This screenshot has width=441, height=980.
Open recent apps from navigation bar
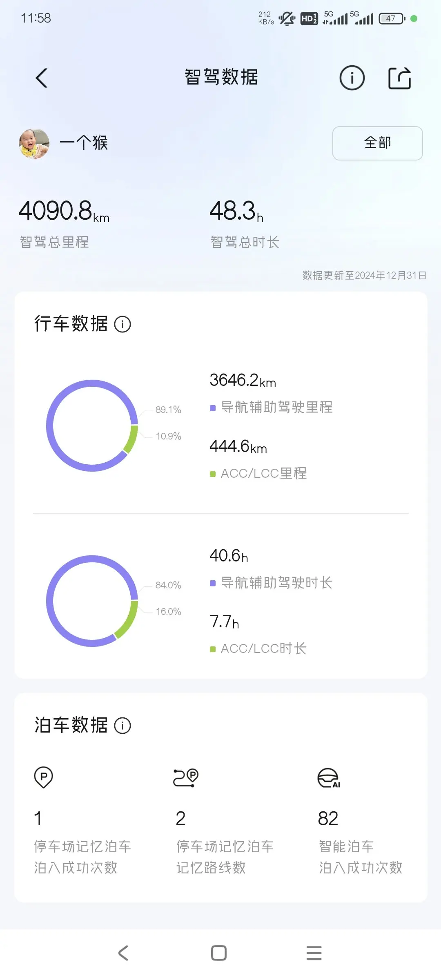[314, 953]
